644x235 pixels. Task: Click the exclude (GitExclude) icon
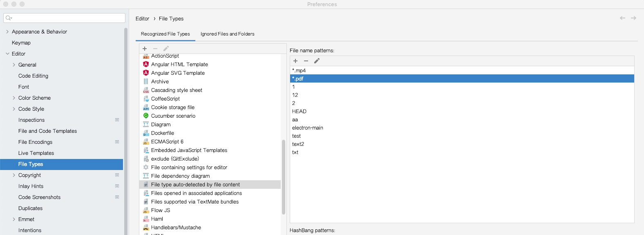(x=146, y=159)
